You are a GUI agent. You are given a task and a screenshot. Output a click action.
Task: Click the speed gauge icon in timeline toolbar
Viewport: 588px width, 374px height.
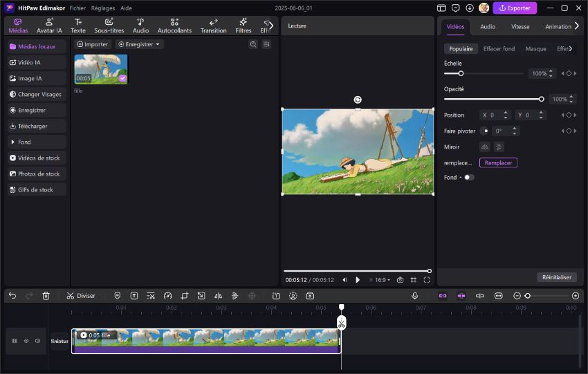coord(167,296)
